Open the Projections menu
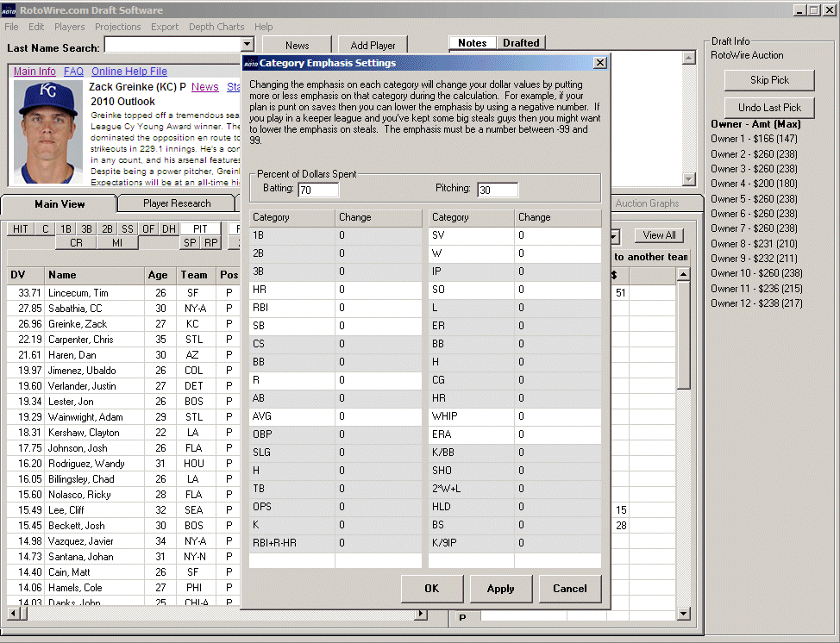 pos(117,27)
